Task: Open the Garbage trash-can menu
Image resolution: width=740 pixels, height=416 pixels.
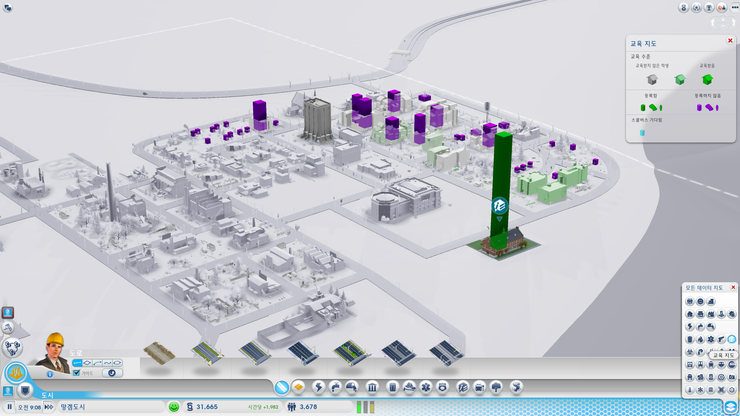Action: coord(393,388)
